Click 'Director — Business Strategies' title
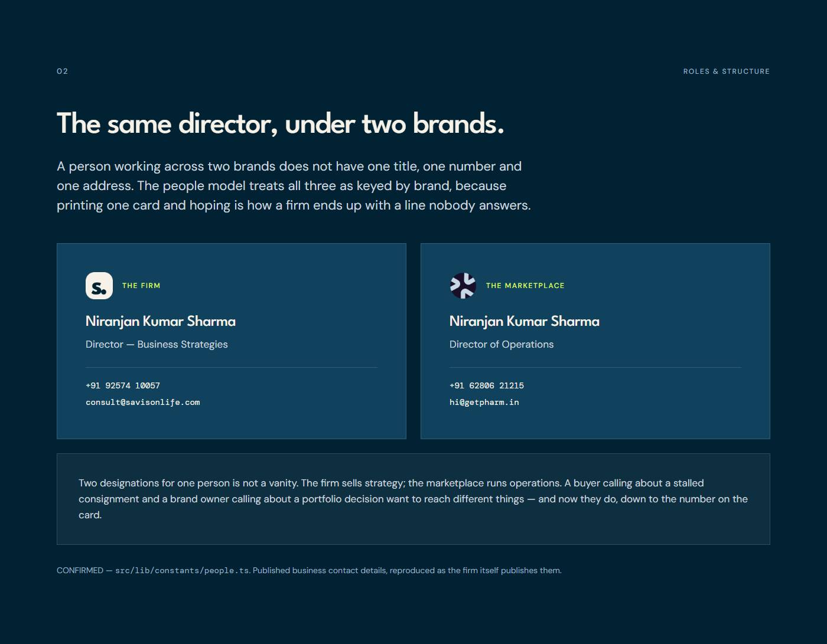 click(157, 344)
